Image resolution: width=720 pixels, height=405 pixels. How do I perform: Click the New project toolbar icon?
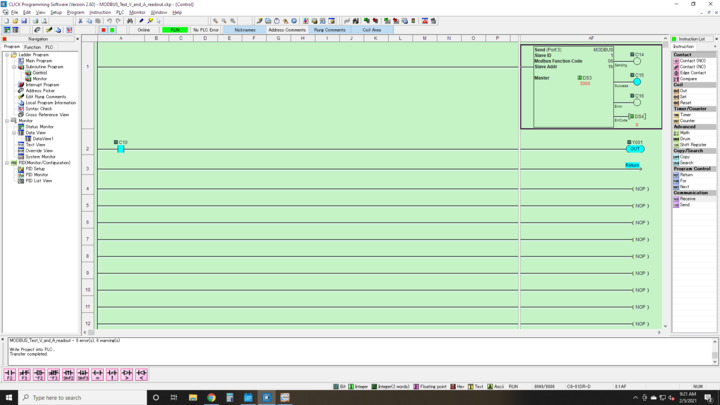tap(6, 21)
